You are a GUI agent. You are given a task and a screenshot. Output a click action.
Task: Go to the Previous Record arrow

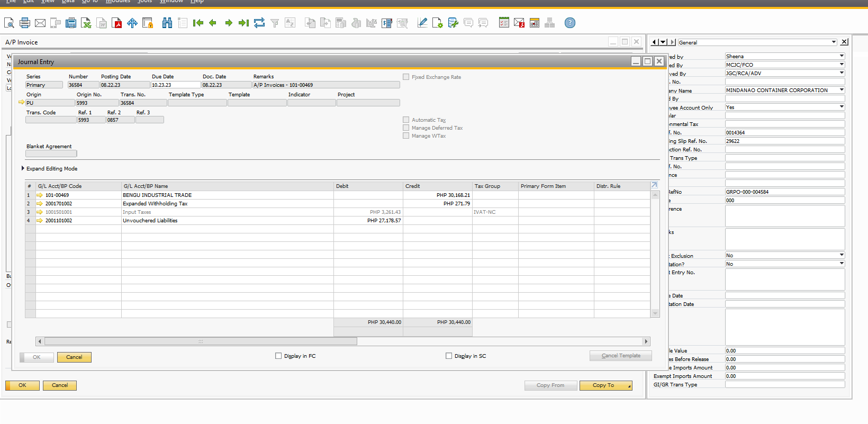click(213, 23)
